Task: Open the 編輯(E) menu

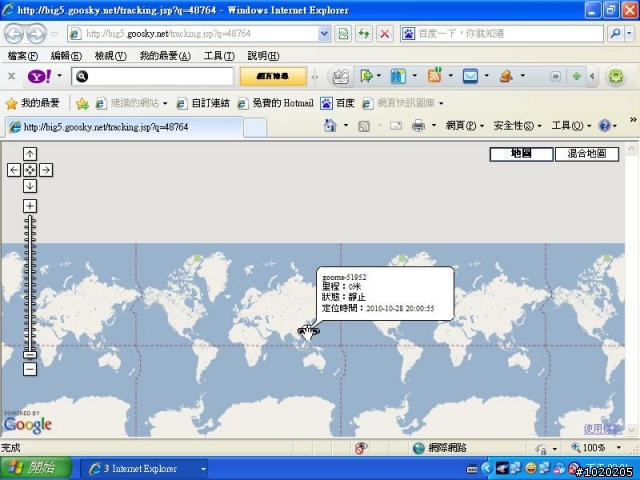Action: pos(66,56)
